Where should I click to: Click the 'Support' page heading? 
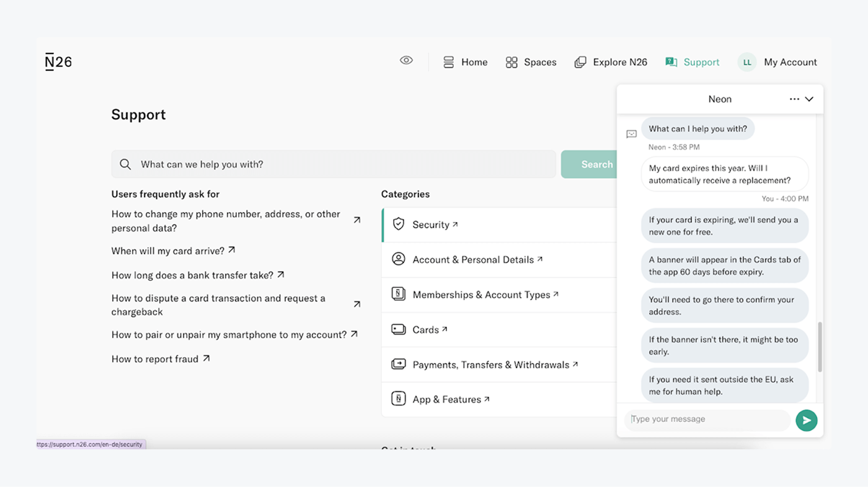coord(138,115)
